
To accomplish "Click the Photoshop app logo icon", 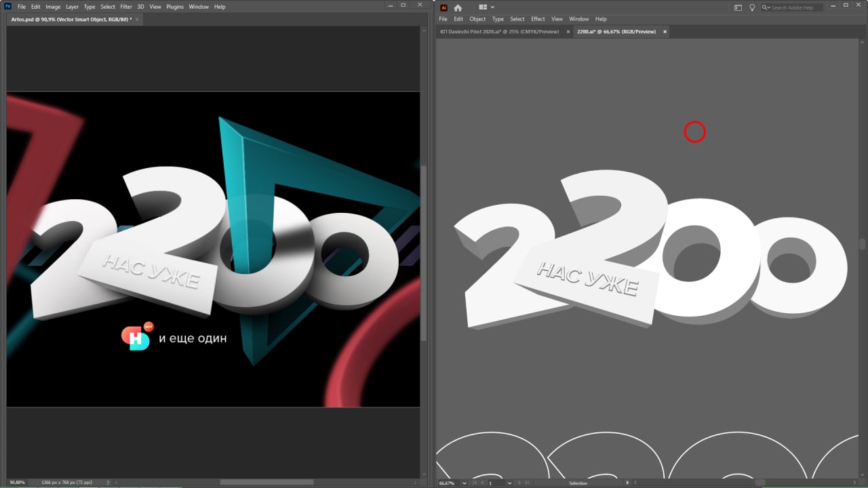I will pyautogui.click(x=7, y=7).
